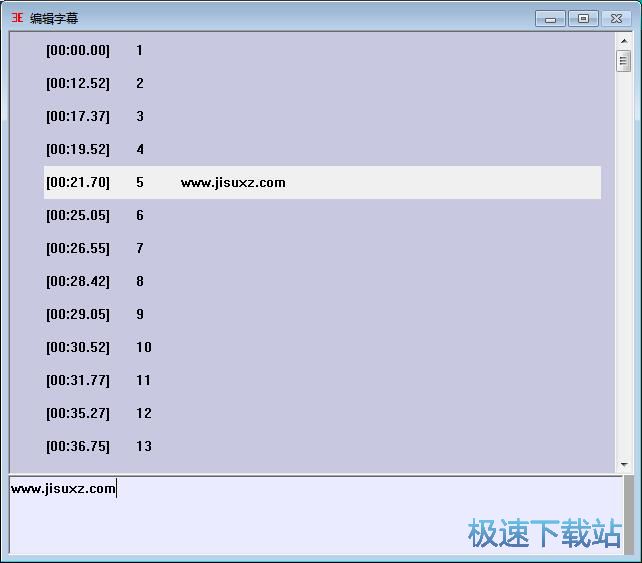This screenshot has width=642, height=563.
Task: Select subtitle row [00:29.05] line 9
Action: coord(322,314)
